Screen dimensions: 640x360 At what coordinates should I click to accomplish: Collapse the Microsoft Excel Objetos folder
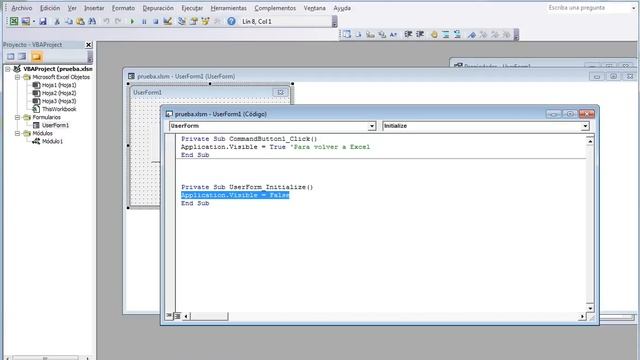[17, 77]
